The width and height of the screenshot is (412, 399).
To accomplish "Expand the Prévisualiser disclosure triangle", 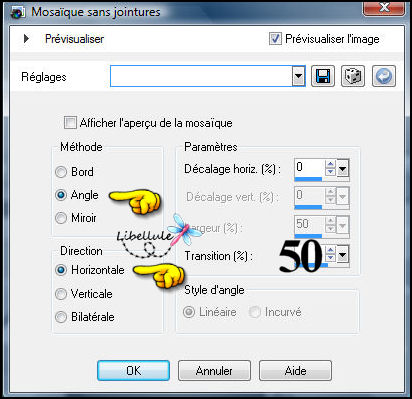I will 26,38.
